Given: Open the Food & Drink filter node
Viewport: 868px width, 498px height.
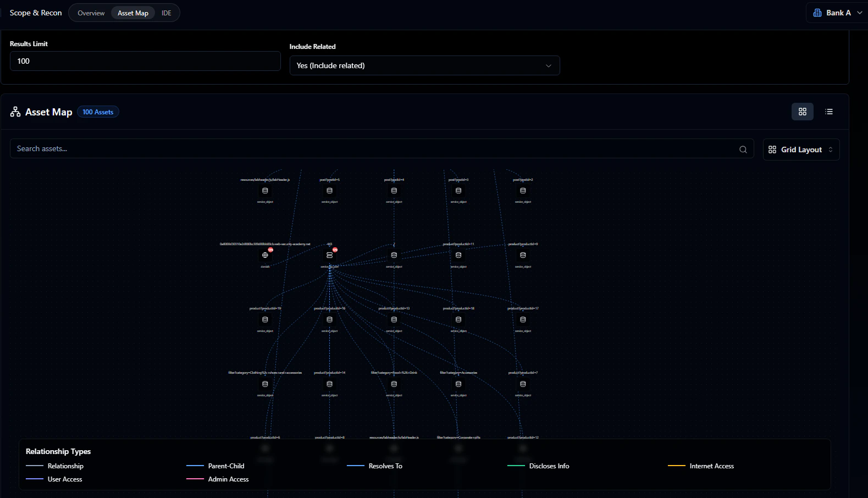Looking at the screenshot, I should [394, 384].
